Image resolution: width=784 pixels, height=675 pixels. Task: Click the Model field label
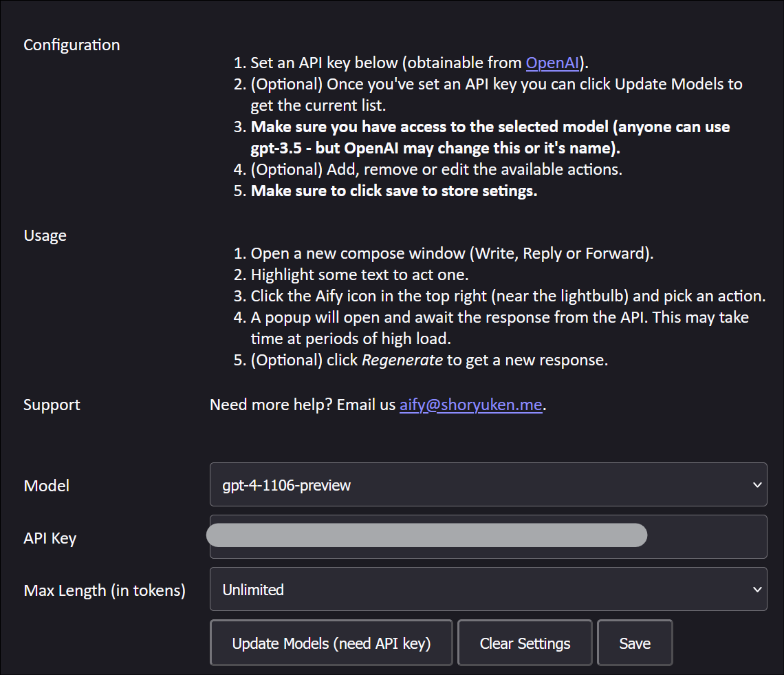coord(46,486)
